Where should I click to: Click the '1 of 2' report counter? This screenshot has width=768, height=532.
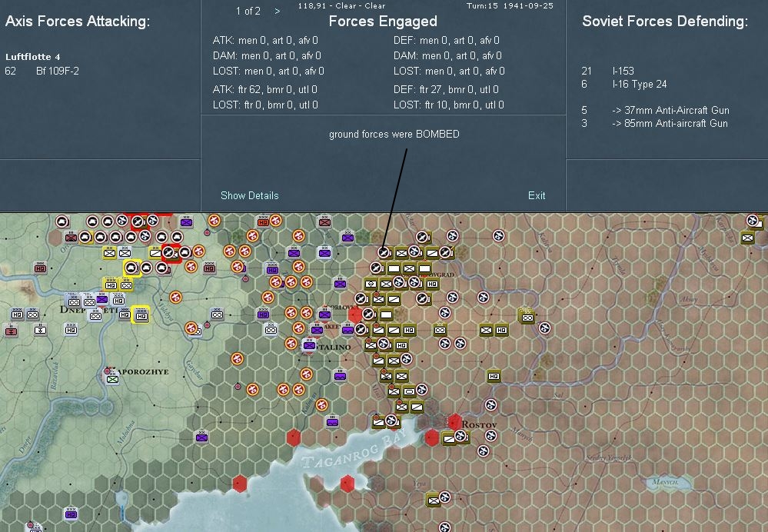click(248, 11)
